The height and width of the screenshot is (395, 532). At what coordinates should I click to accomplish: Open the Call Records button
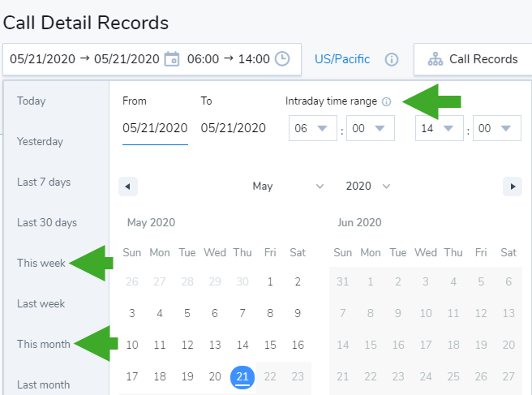click(473, 59)
